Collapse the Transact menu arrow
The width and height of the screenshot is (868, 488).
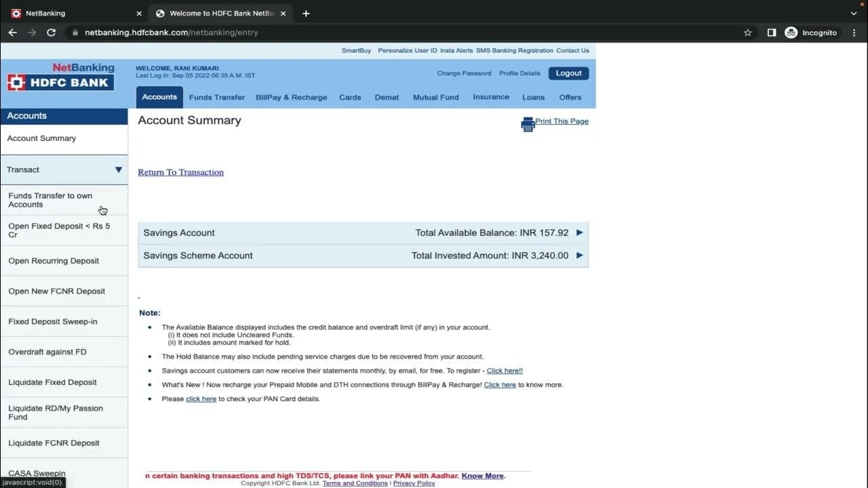coord(119,169)
